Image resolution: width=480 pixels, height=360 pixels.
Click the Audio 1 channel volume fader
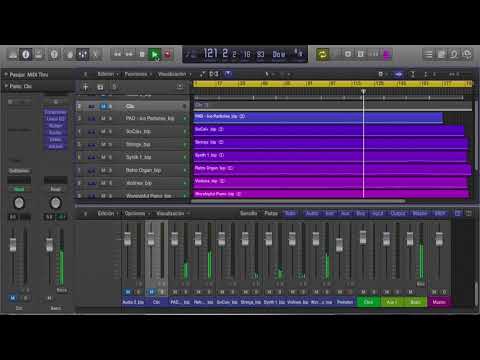[x=127, y=239]
